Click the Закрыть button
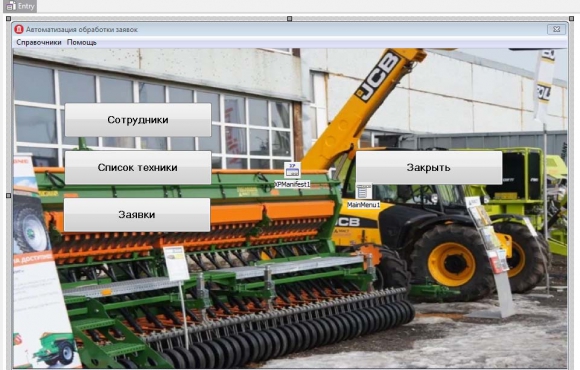The height and width of the screenshot is (370, 580). click(x=429, y=168)
